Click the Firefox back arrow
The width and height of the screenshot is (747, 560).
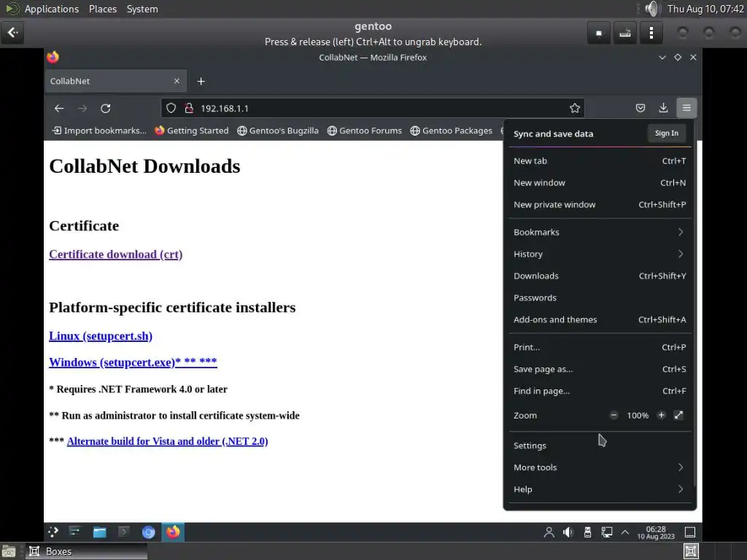59,109
